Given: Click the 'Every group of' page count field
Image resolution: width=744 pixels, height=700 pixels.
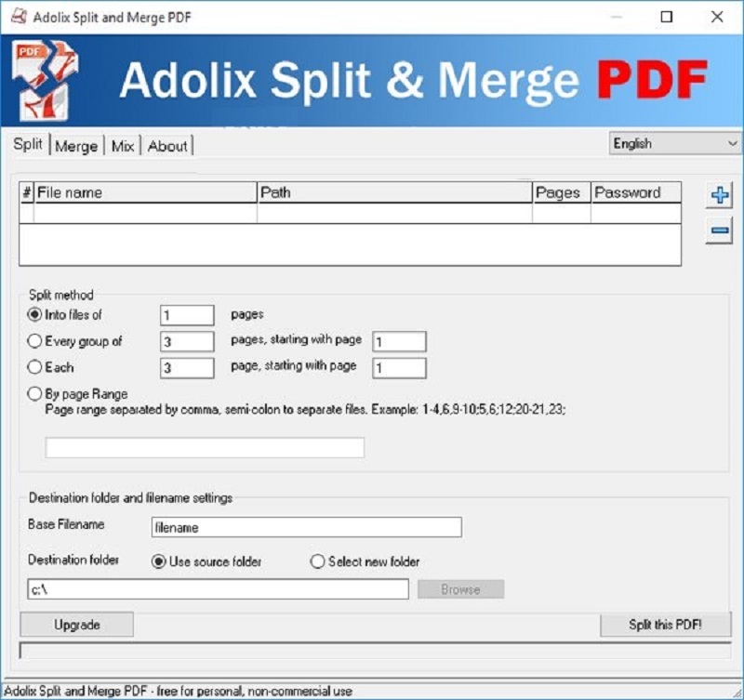Looking at the screenshot, I should tap(187, 341).
